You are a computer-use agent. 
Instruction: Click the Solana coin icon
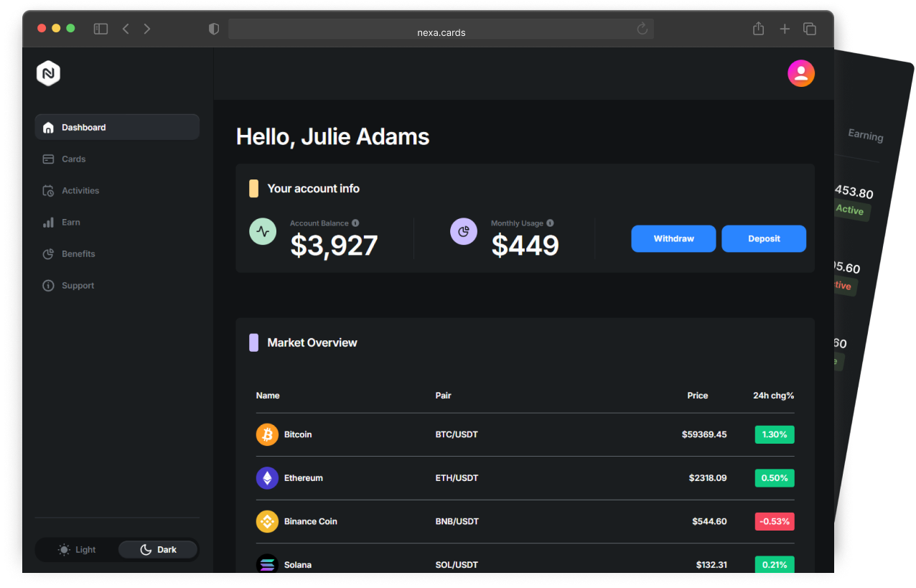click(267, 564)
